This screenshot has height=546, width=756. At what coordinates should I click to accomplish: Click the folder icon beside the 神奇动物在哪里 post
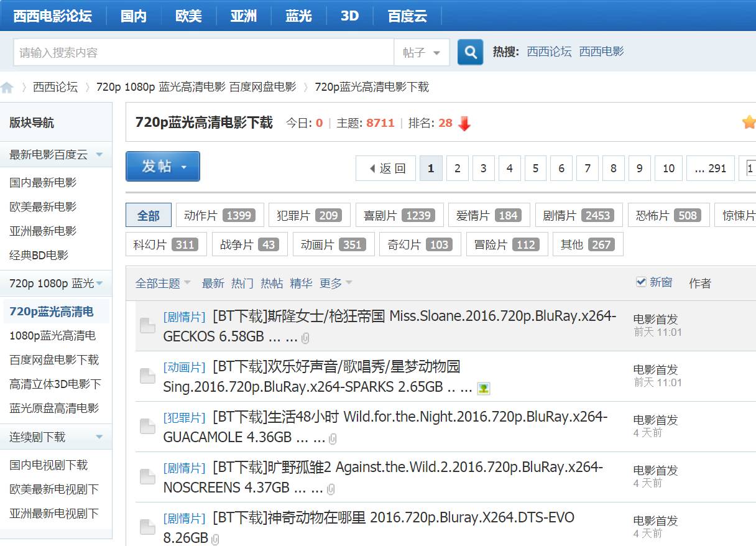click(147, 528)
